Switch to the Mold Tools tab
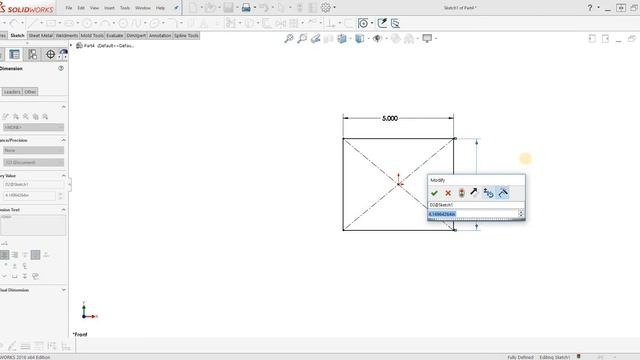The height and width of the screenshot is (360, 640). point(92,36)
